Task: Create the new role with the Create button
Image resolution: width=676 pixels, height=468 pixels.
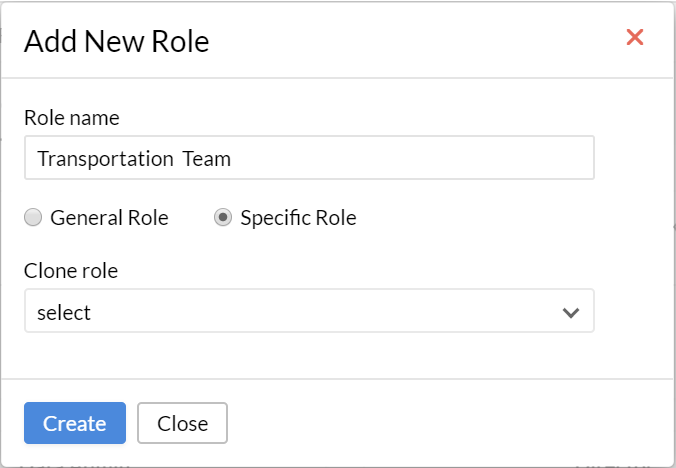Action: coord(75,423)
